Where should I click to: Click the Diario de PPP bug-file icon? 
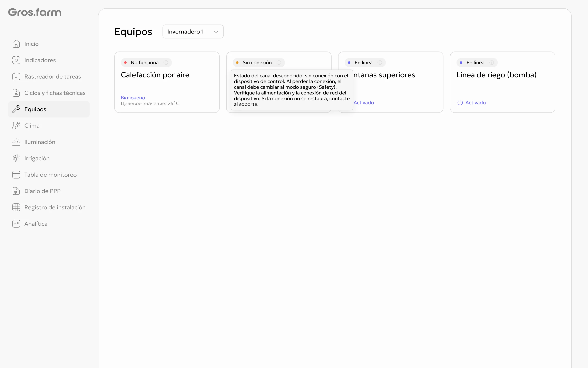[x=16, y=191]
